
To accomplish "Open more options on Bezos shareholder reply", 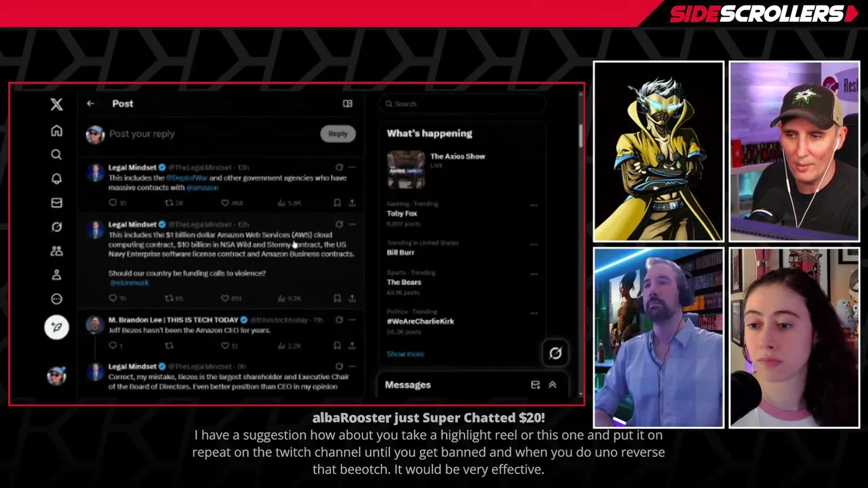I will click(352, 366).
